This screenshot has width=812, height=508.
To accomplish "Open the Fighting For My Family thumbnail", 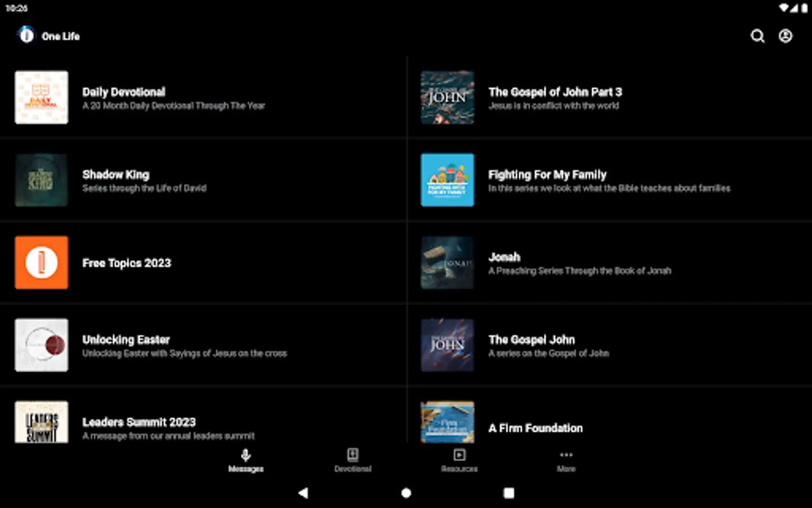I will (x=448, y=180).
